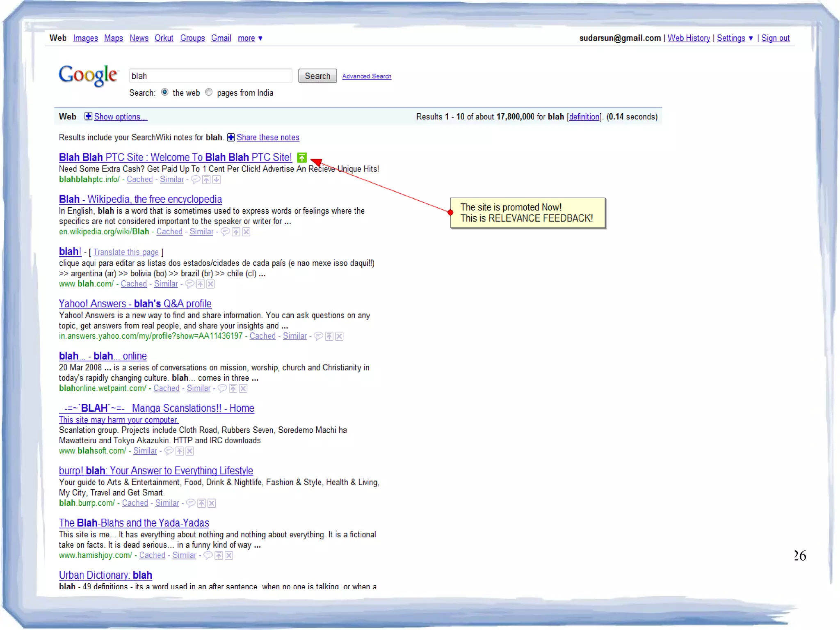
Task: Promote the www.blahsoft.com result
Action: point(179,451)
